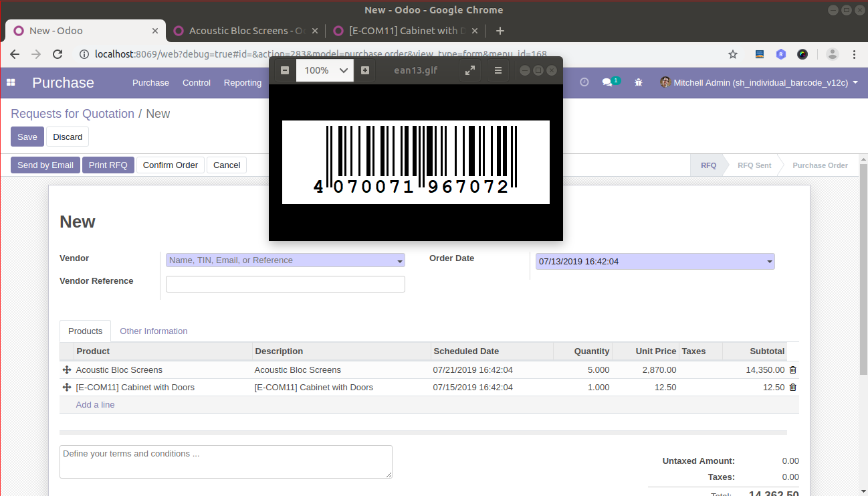The width and height of the screenshot is (868, 496).
Task: Open the Mitchell Admin user menu
Action: pos(759,82)
